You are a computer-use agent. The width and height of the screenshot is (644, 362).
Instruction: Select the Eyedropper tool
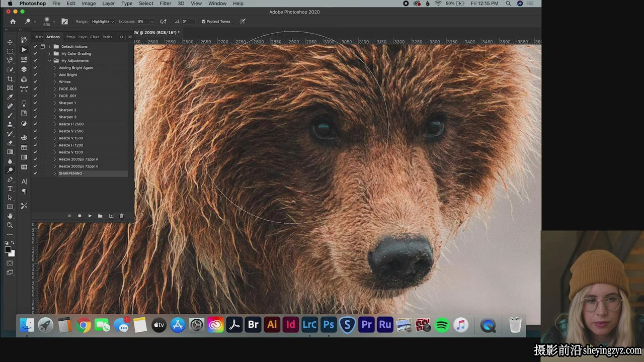[x=10, y=97]
